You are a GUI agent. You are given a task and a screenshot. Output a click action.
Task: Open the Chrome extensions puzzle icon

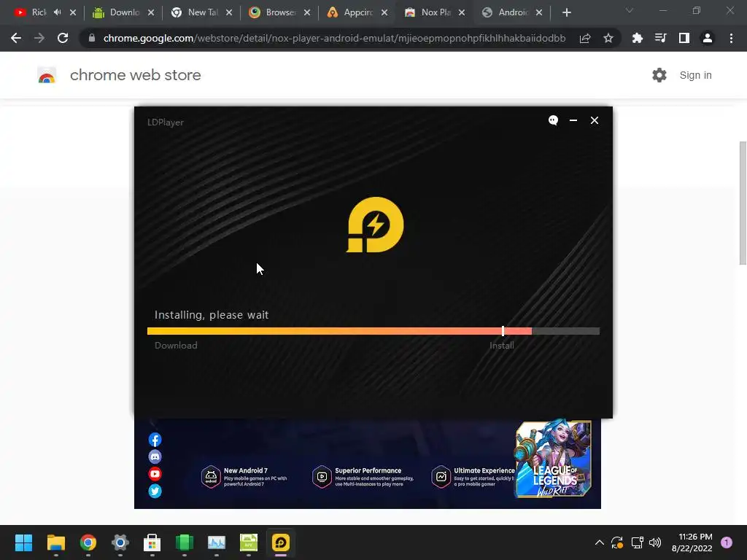coord(637,38)
